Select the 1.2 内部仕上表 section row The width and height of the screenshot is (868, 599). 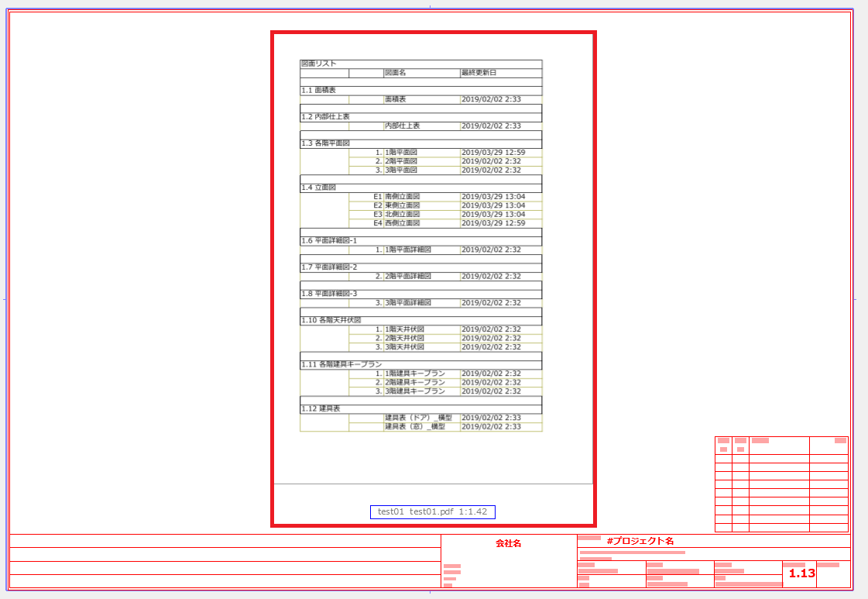pyautogui.click(x=420, y=117)
